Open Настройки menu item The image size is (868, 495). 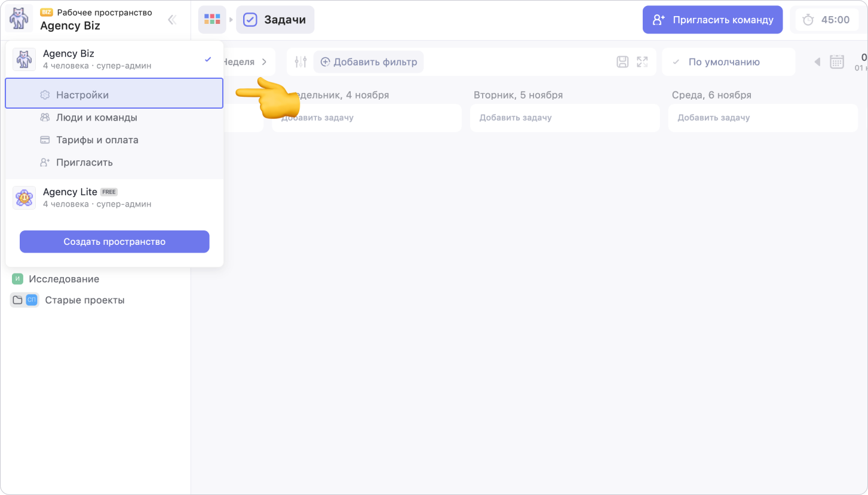82,94
